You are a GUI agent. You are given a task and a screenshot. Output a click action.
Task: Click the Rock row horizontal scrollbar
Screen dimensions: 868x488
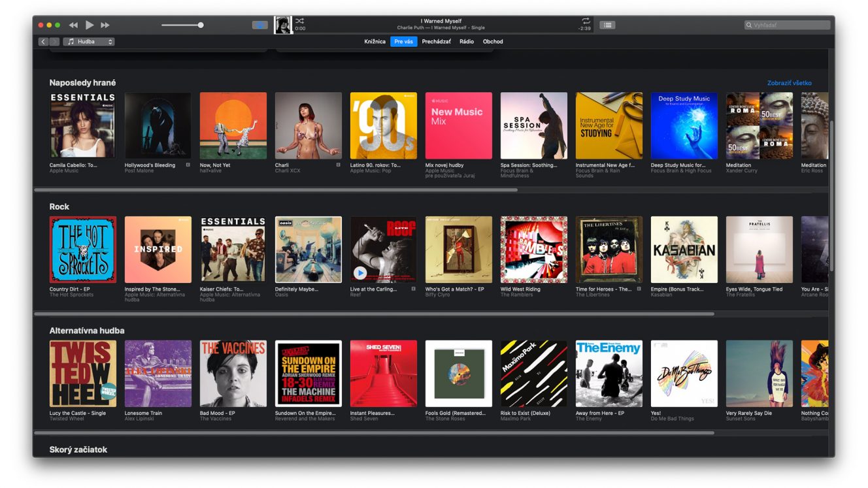[374, 314]
